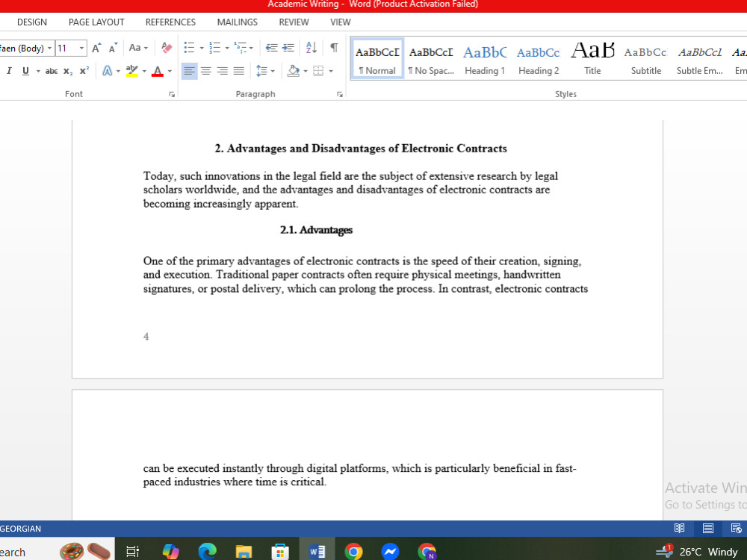
Task: Open the font name dropdown
Action: click(x=49, y=48)
